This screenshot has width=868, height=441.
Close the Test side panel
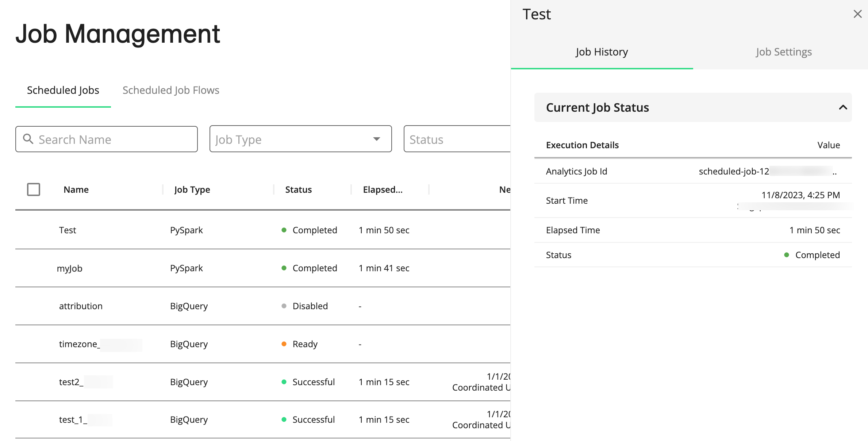tap(857, 14)
